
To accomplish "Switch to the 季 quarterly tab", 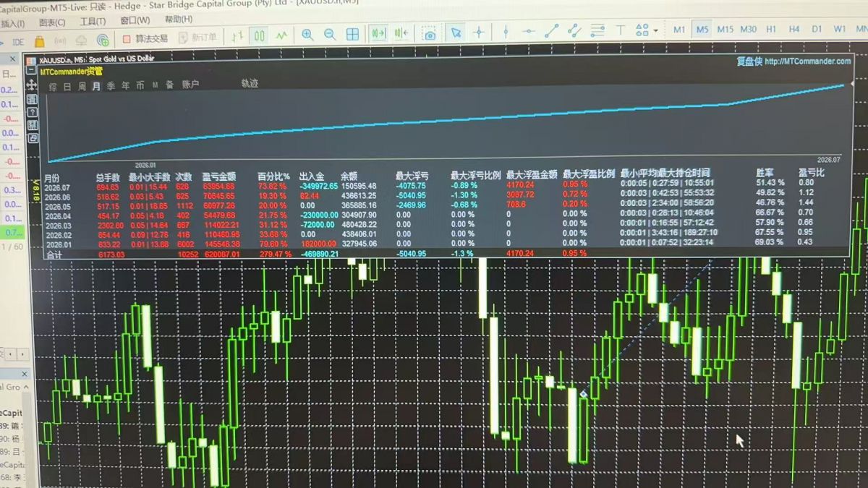I will coord(111,86).
